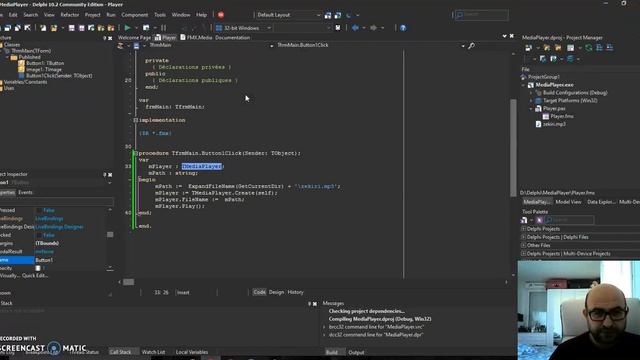This screenshot has width=640, height=360.
Task: Click the Object Inspector scrollbar thumb
Action: tap(110, 235)
